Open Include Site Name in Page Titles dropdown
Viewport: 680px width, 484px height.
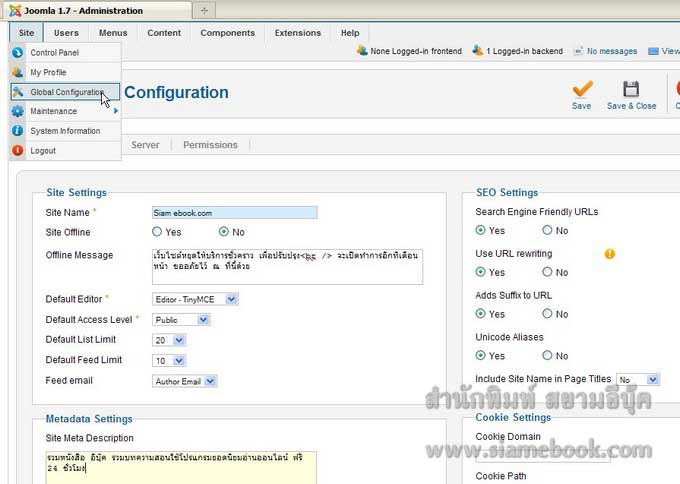(x=638, y=380)
